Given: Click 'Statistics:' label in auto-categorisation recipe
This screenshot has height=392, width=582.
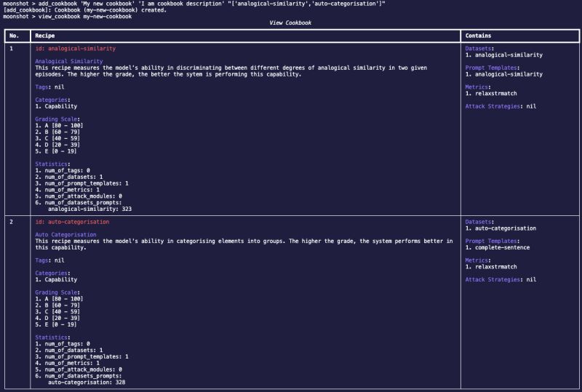Looking at the screenshot, I should (x=52, y=337).
